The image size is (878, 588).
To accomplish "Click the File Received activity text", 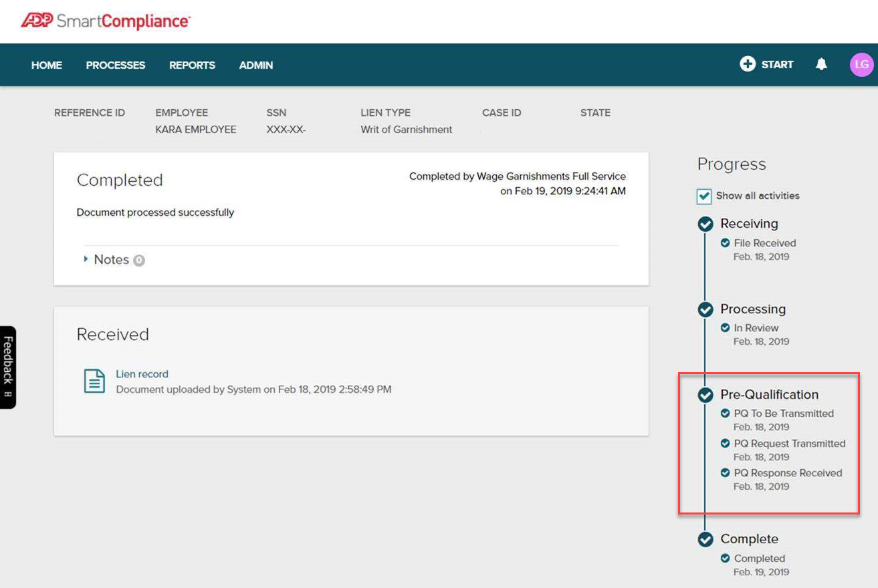I will coord(765,243).
